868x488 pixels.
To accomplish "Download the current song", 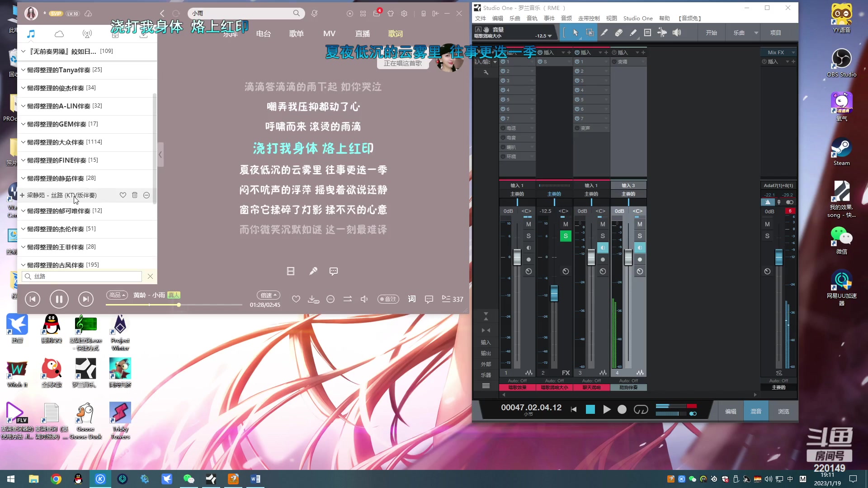I will (x=313, y=299).
